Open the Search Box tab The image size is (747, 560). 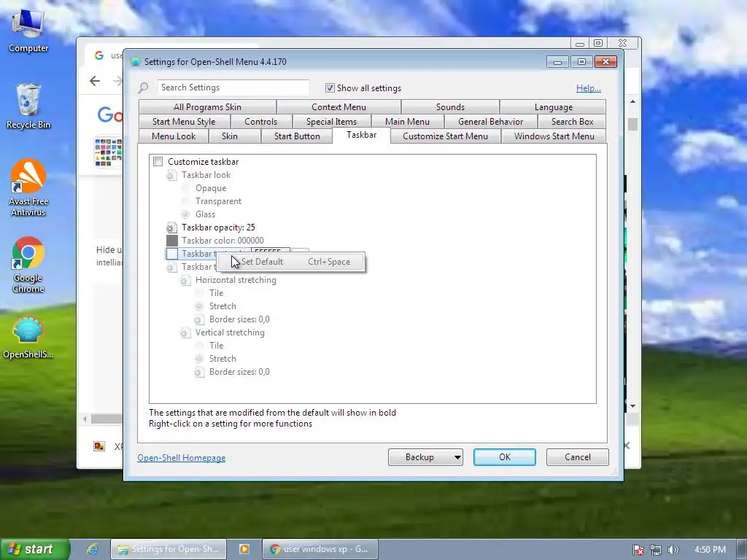(x=572, y=122)
